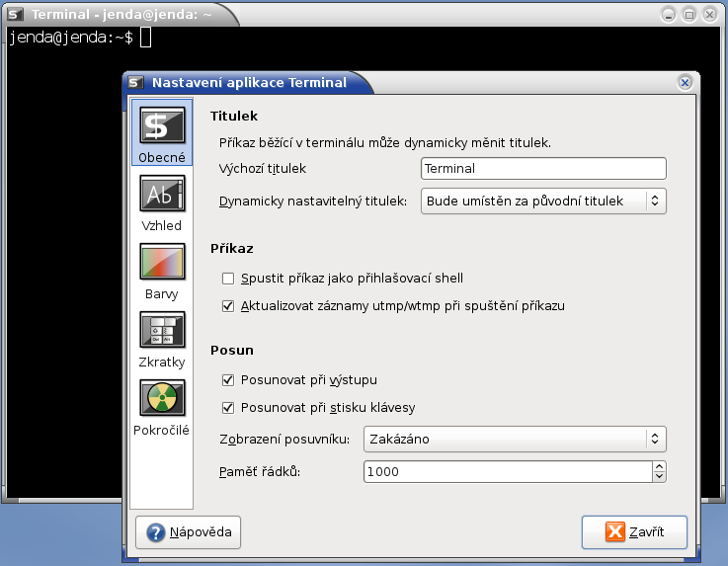Click the terminal prompt jenda@jenda:~$
Screen dimensions: 728x566
[71, 38]
